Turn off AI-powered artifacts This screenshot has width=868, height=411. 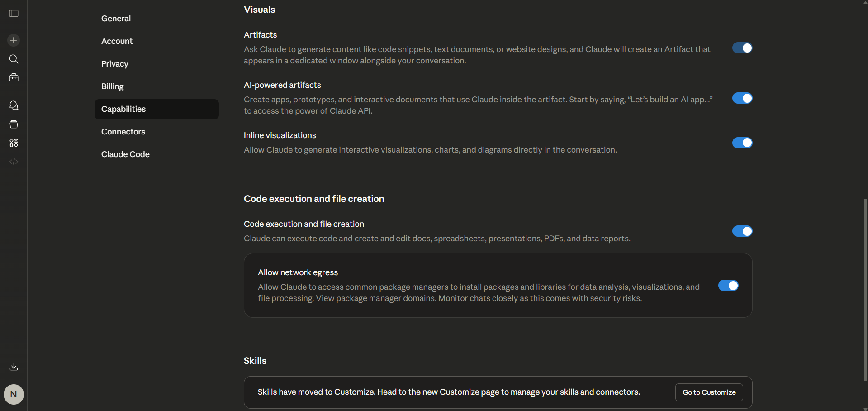(x=742, y=98)
